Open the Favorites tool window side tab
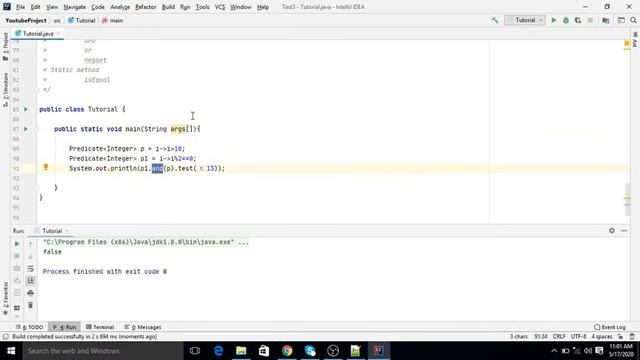 [x=5, y=298]
